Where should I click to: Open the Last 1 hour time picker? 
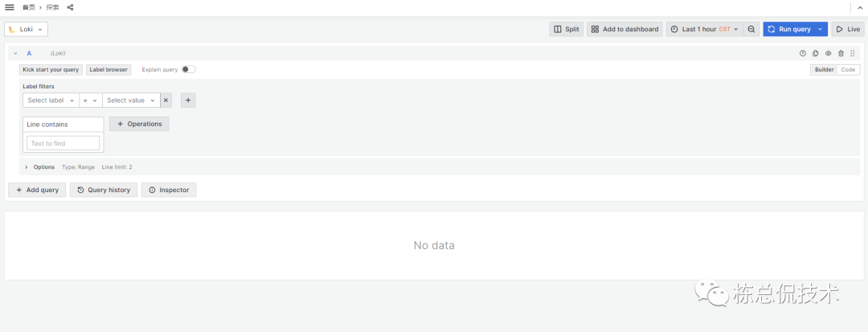703,29
